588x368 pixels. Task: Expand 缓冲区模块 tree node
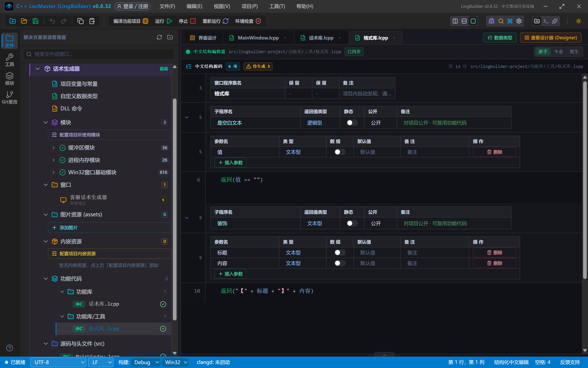click(x=54, y=148)
